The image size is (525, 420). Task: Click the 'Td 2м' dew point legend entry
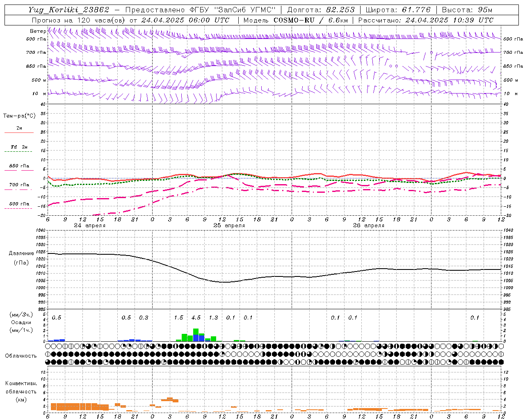pos(19,147)
